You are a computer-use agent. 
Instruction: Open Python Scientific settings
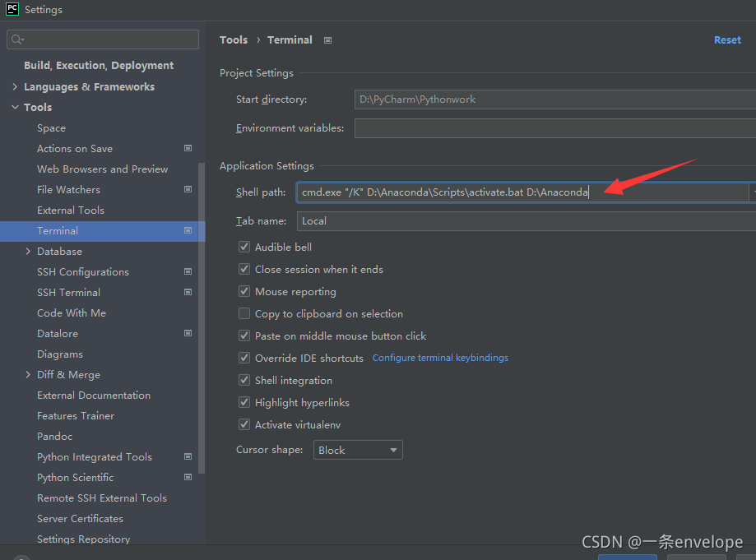(75, 478)
